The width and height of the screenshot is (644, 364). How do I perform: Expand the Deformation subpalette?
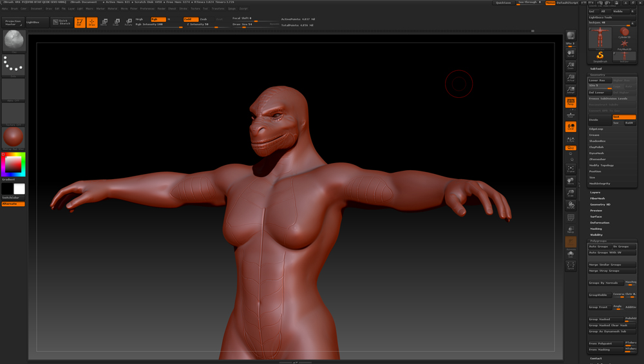[600, 222]
